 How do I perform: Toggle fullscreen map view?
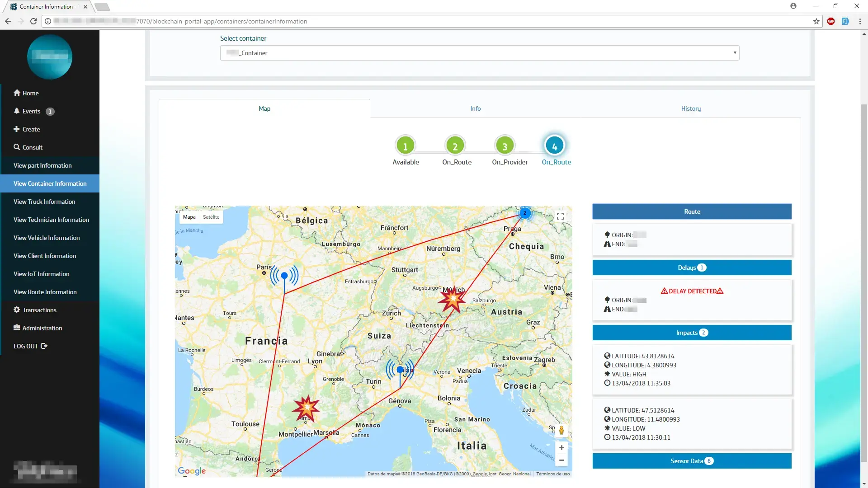(560, 216)
